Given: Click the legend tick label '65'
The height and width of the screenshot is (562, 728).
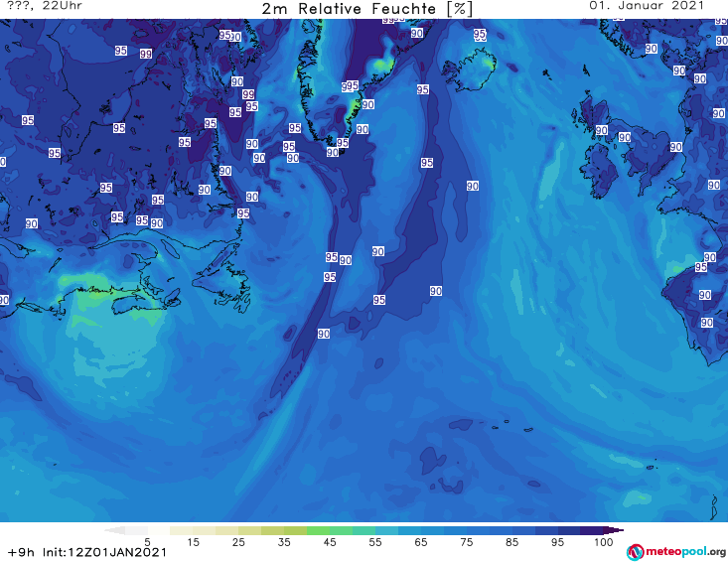Looking at the screenshot, I should (421, 542).
